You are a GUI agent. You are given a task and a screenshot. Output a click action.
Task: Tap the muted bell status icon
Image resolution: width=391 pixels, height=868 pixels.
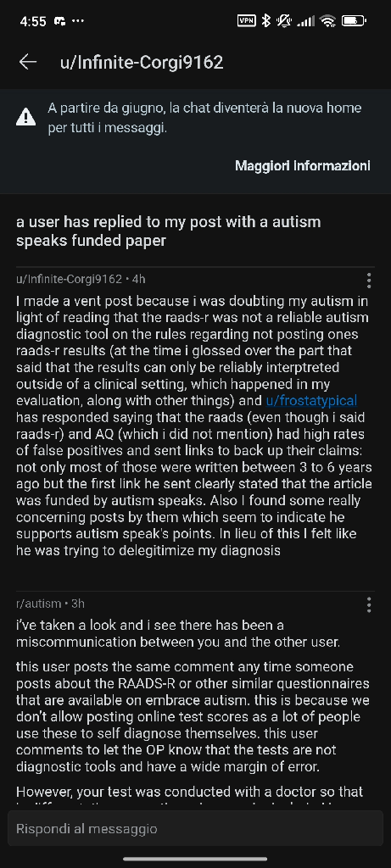[284, 21]
